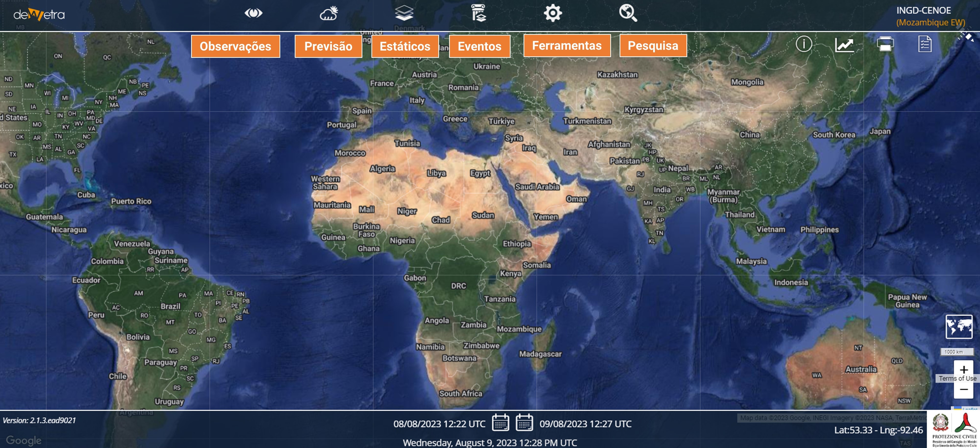The image size is (980, 448).
Task: Click the info circle icon
Action: [x=804, y=44]
